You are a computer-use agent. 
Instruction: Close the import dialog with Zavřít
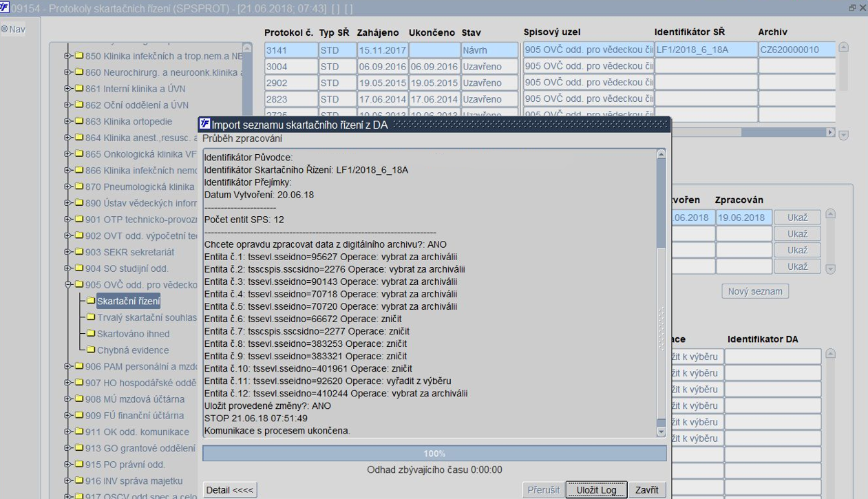point(647,490)
